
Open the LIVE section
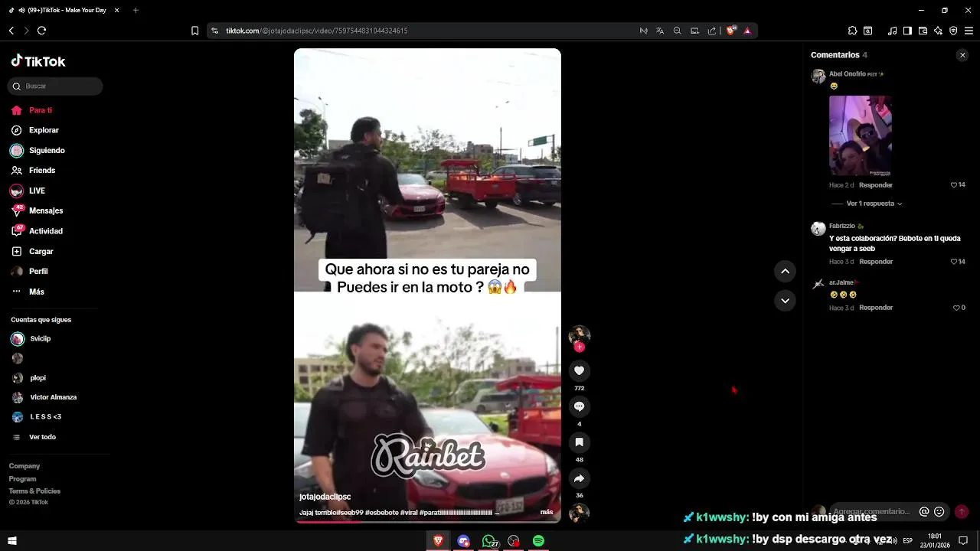click(x=28, y=191)
